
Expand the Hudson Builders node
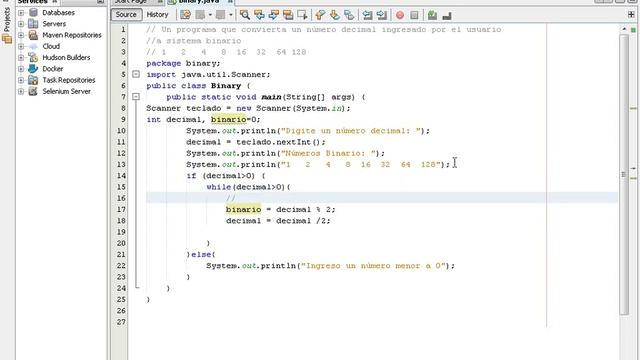21,58
